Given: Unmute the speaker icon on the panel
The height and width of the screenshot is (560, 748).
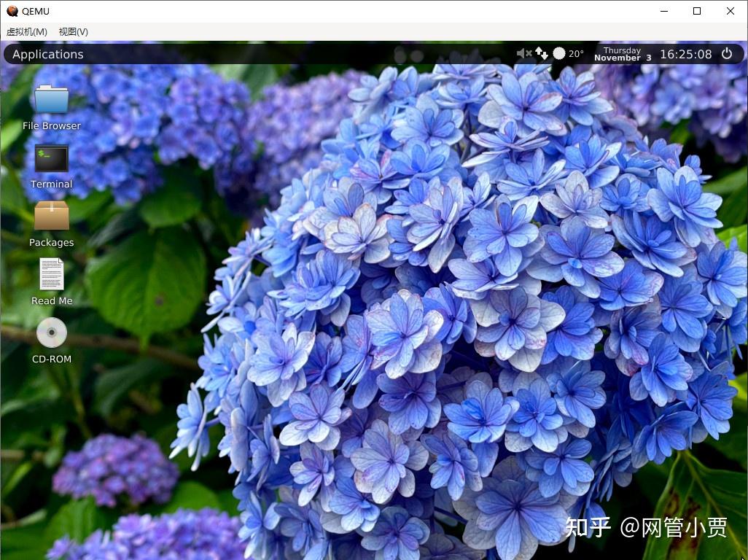Looking at the screenshot, I should point(523,53).
